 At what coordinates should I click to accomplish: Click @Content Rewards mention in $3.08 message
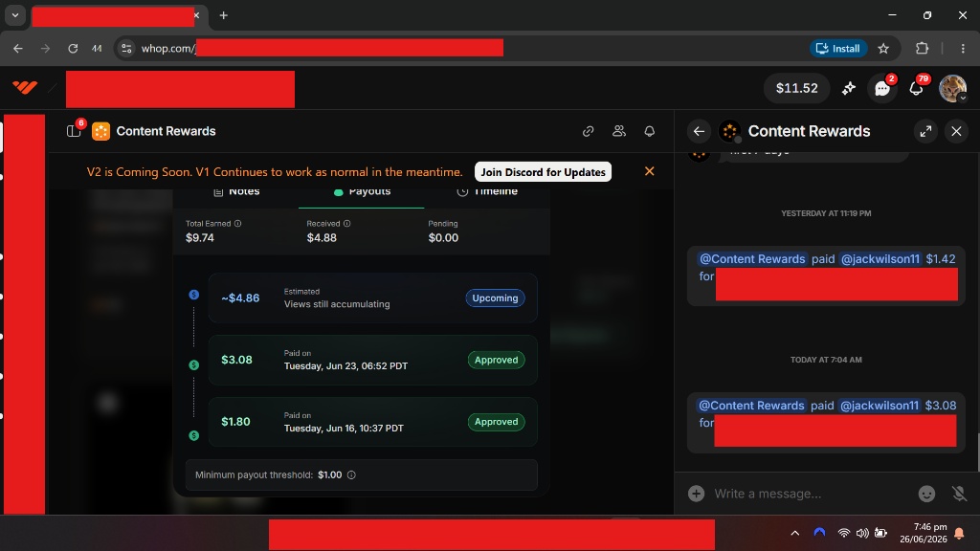click(x=751, y=406)
